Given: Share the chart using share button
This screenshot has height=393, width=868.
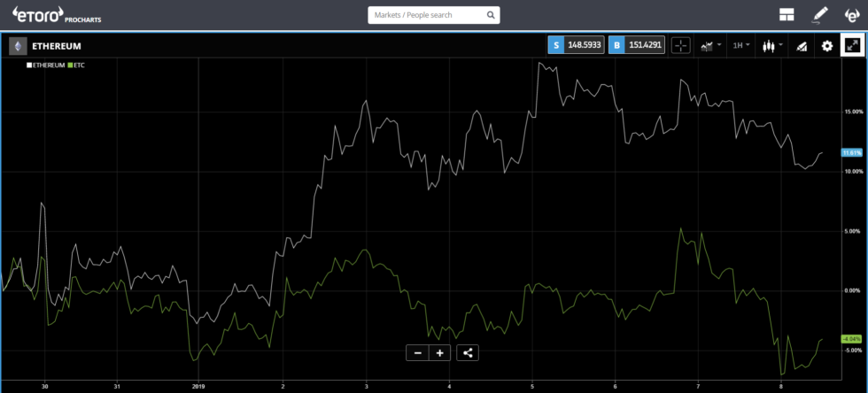Looking at the screenshot, I should pyautogui.click(x=469, y=352).
